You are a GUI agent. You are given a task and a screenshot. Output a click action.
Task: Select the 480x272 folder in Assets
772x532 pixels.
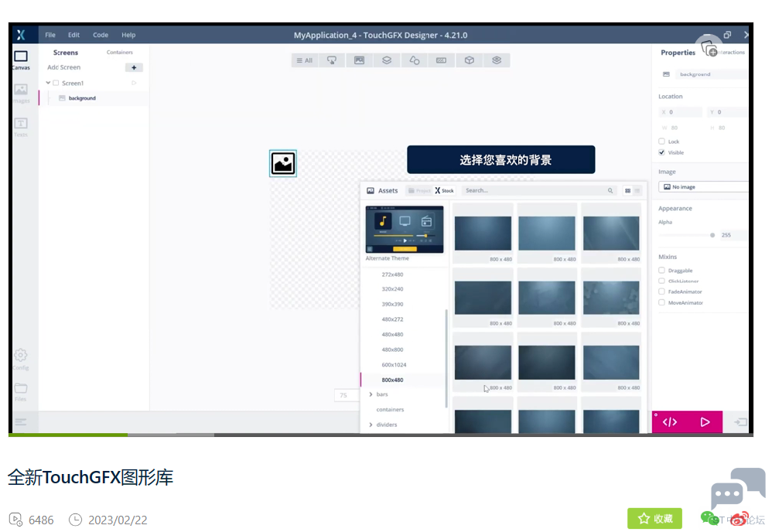click(392, 319)
